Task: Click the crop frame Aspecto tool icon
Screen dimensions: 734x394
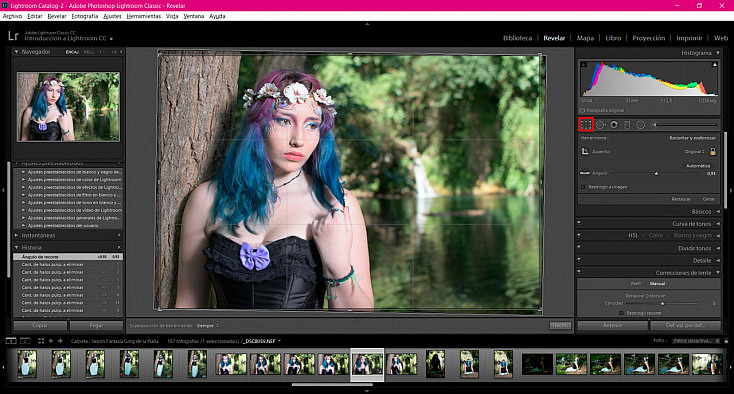Action: tap(585, 152)
